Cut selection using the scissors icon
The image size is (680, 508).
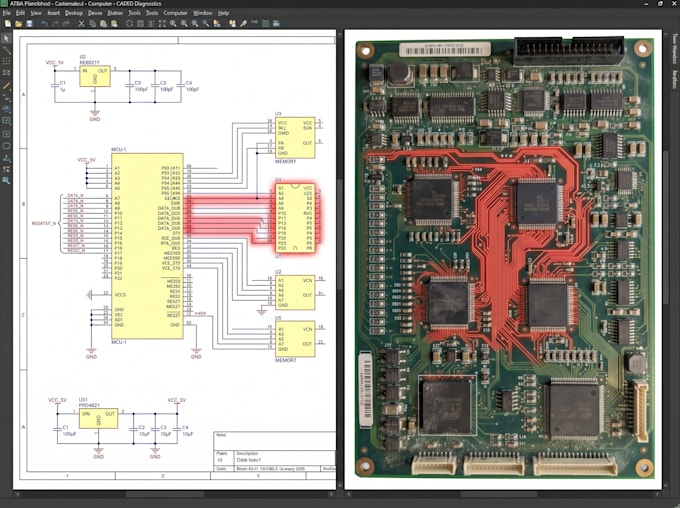point(81,23)
